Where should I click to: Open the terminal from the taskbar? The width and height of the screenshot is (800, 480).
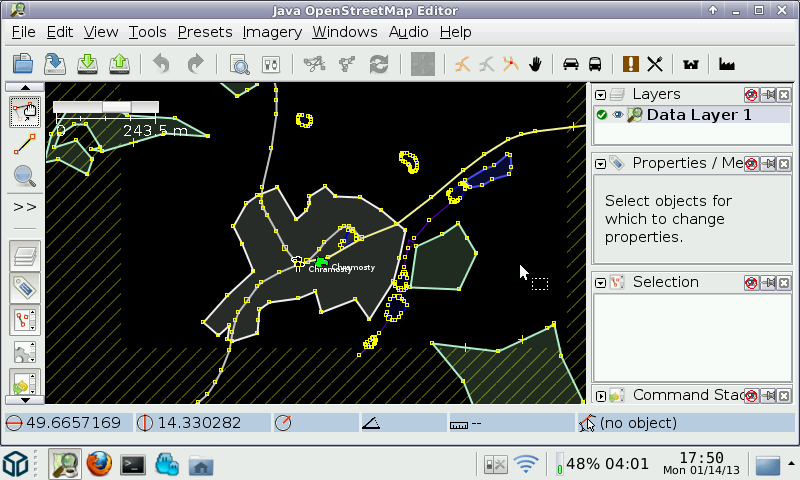pos(133,465)
